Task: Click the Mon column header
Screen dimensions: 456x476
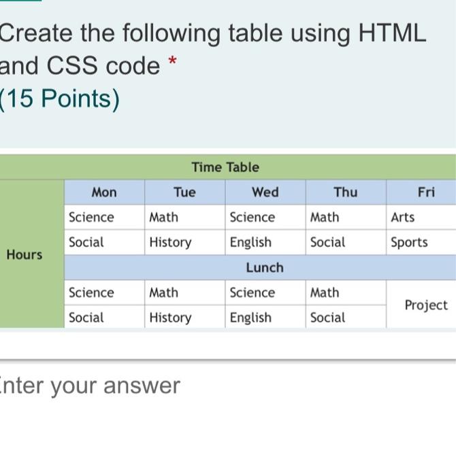Action: point(105,192)
